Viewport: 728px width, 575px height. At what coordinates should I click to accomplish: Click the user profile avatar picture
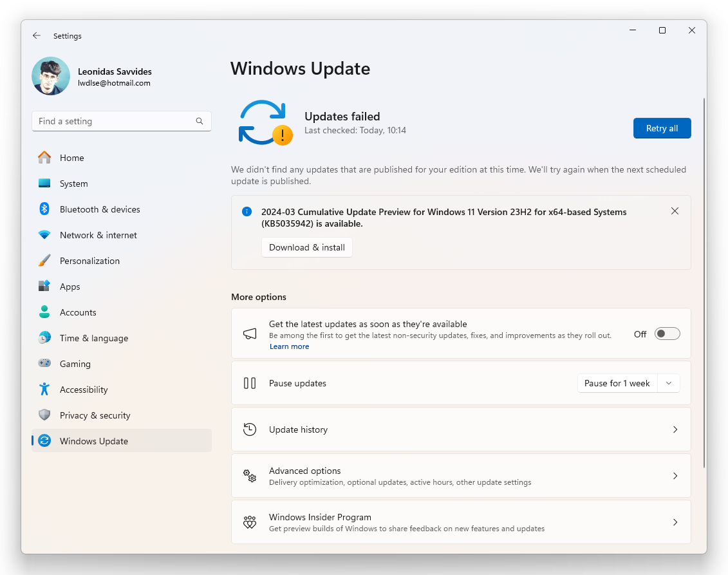click(51, 76)
